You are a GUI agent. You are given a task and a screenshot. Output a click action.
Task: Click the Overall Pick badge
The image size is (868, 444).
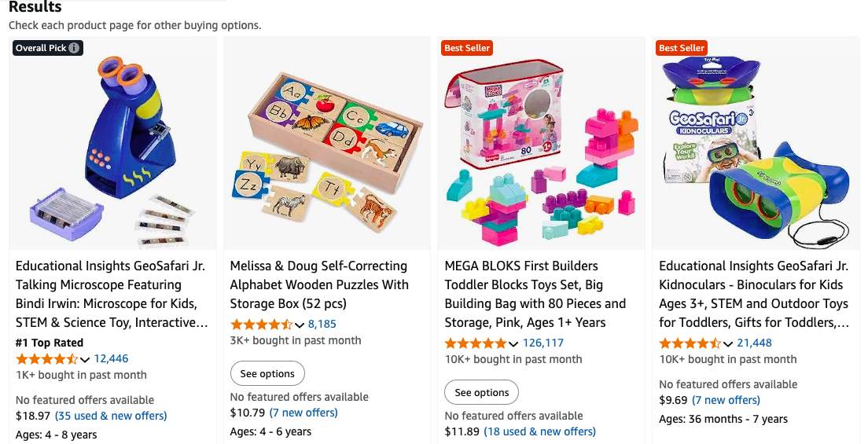(42, 48)
